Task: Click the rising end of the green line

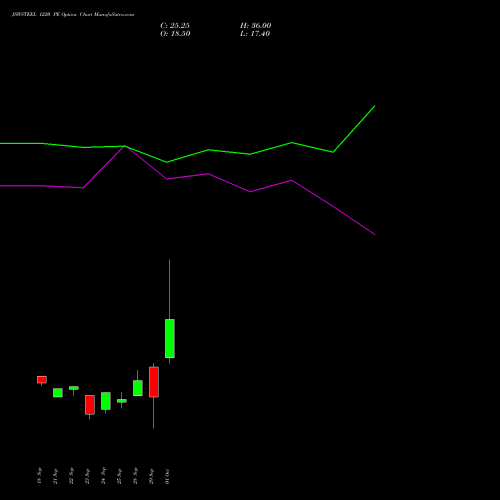Action: [x=375, y=106]
